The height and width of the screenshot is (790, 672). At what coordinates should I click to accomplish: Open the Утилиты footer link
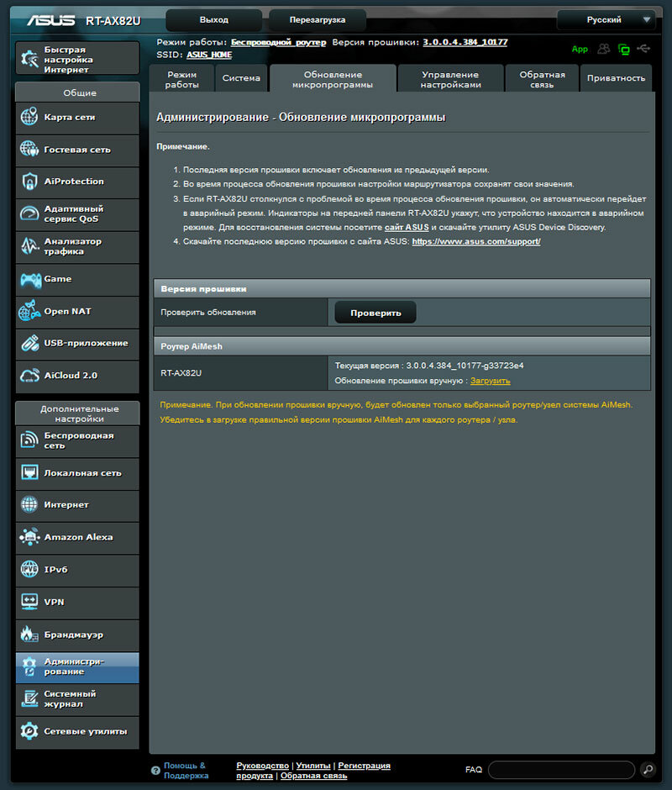pyautogui.click(x=312, y=766)
